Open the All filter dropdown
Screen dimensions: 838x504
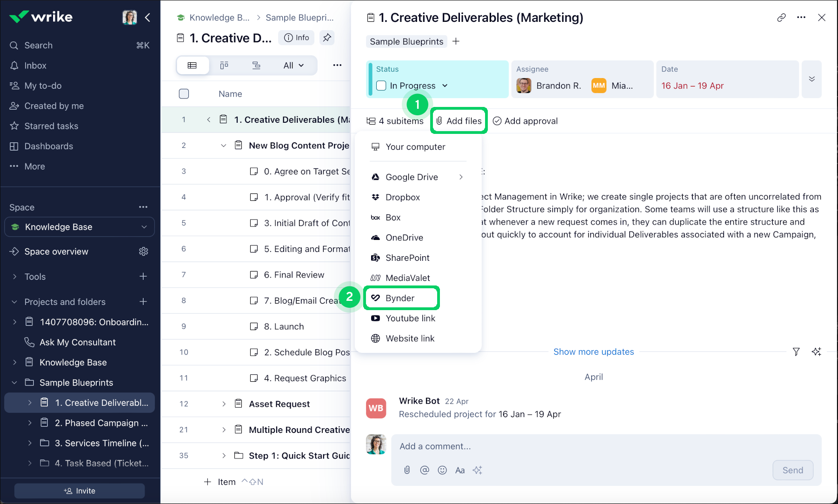[293, 66]
